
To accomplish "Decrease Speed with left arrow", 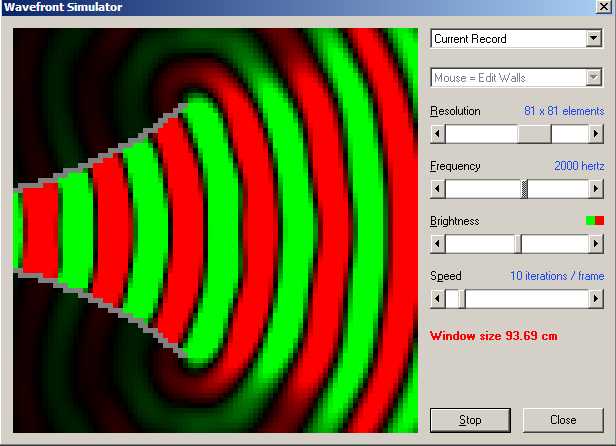I will click(438, 299).
